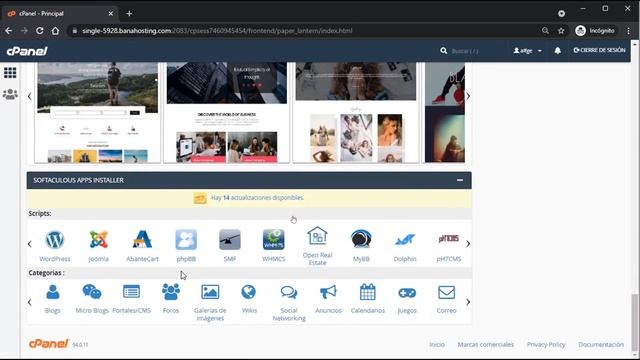Image resolution: width=640 pixels, height=360 pixels.
Task: Open the user account dropdown
Action: tap(527, 51)
